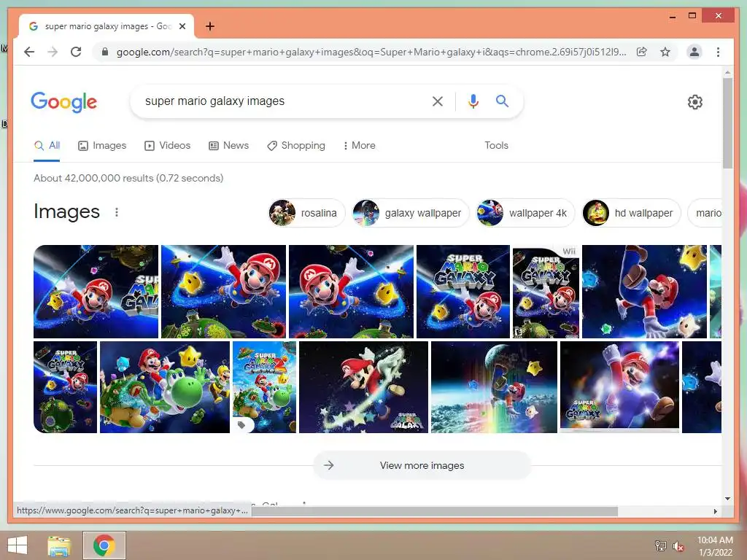
Task: Filter images by wallpaper 4k chip
Action: [x=525, y=213]
